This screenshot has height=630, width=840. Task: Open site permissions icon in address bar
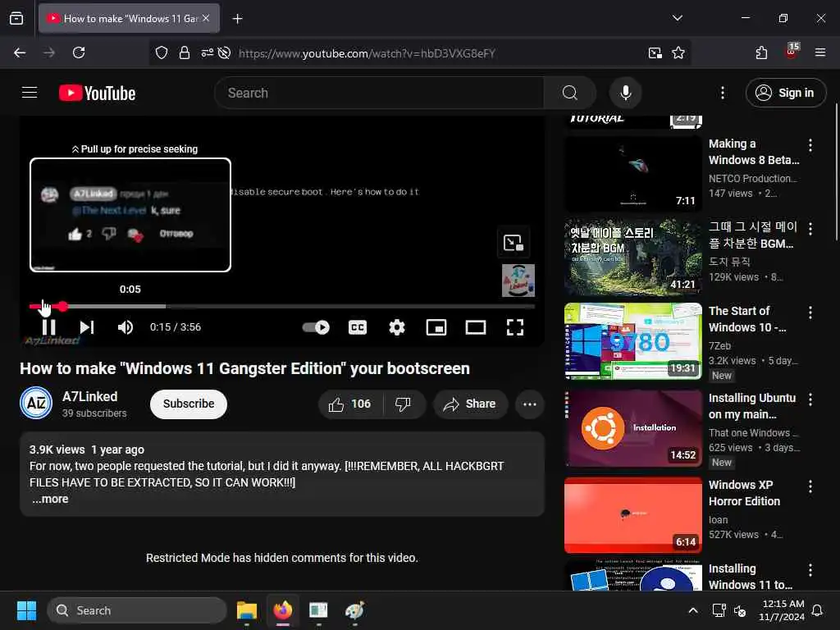(207, 52)
